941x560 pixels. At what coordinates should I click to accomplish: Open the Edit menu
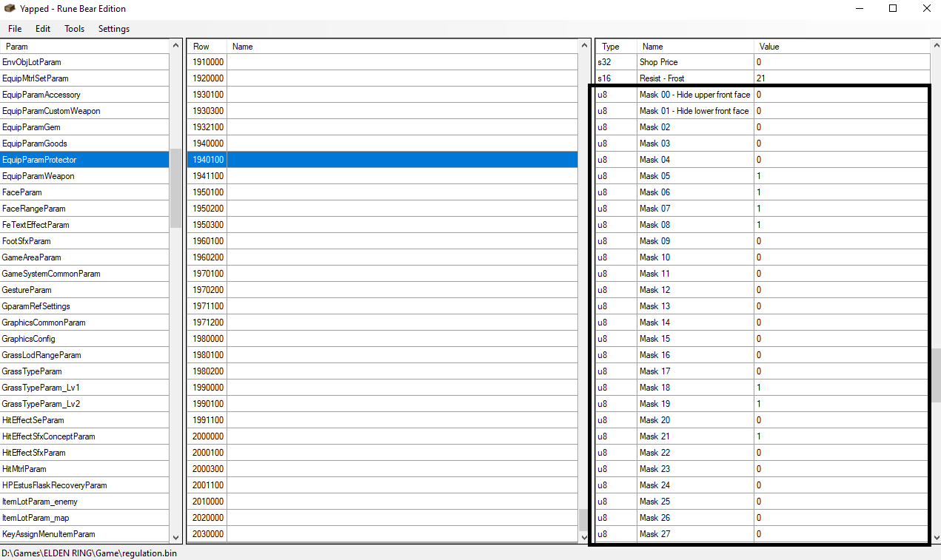[x=43, y=29]
